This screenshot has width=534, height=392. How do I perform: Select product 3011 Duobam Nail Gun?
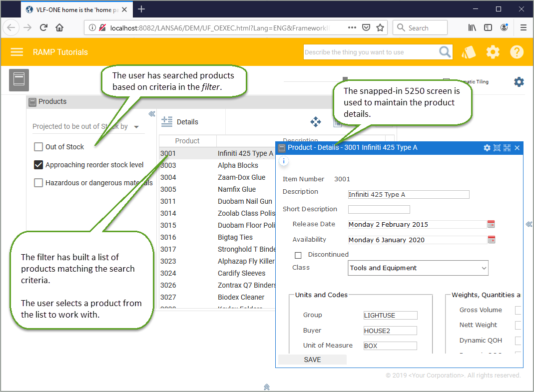pos(217,201)
